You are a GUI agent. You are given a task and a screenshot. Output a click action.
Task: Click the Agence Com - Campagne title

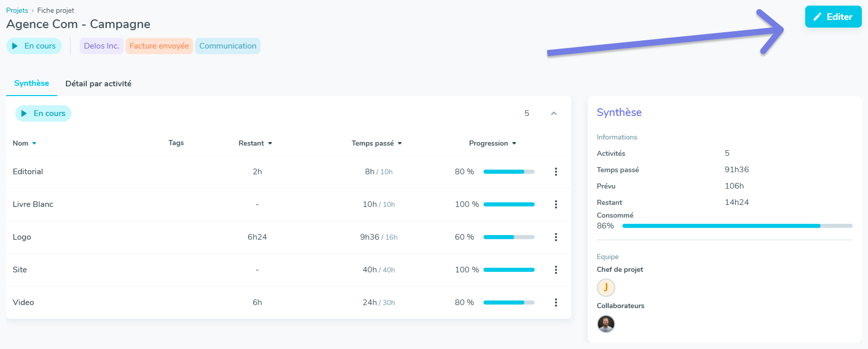click(x=78, y=24)
